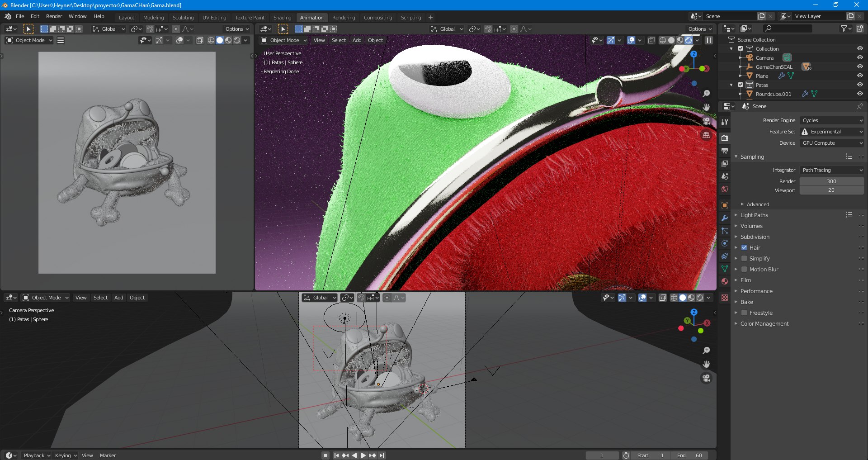Enable the Motion Blur checkbox
Image resolution: width=868 pixels, height=460 pixels.
point(744,270)
